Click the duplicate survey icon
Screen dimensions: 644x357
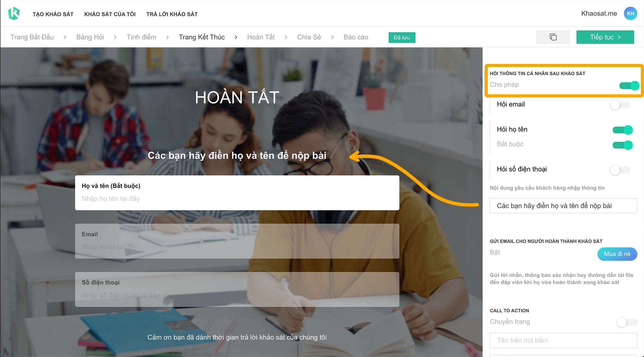point(552,37)
